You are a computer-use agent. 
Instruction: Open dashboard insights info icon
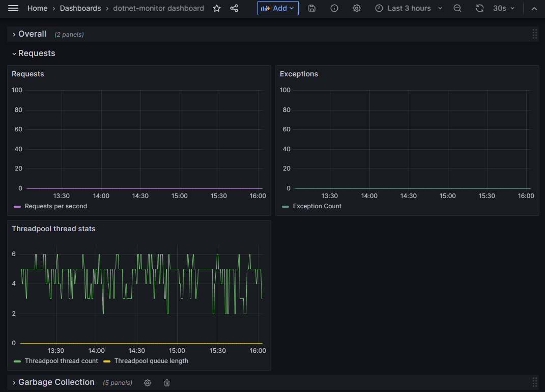coord(334,8)
